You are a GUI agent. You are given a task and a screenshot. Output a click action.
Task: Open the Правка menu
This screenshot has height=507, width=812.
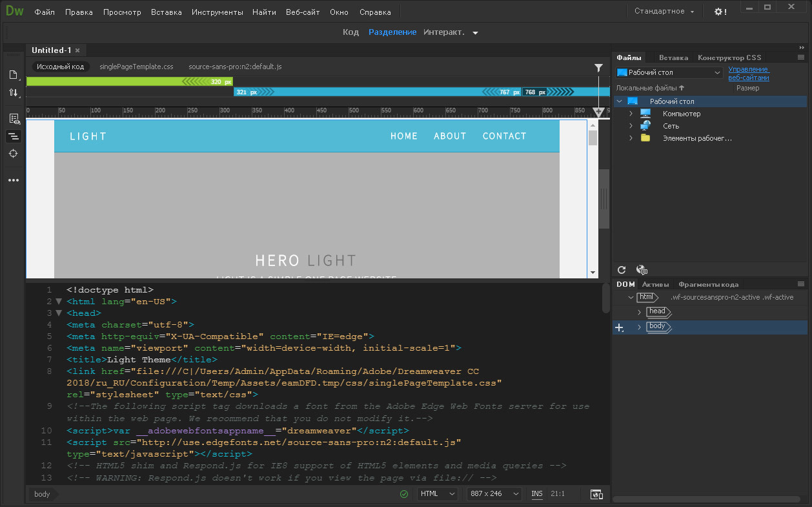click(x=79, y=12)
